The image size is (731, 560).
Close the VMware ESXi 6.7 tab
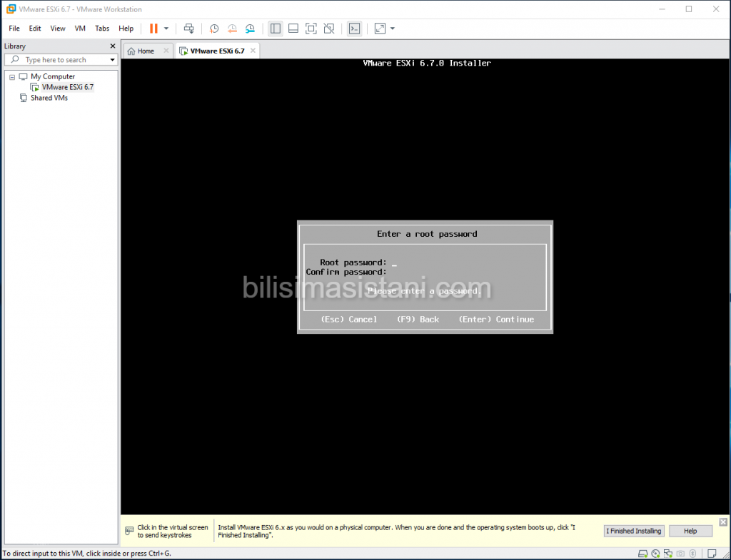tap(253, 51)
